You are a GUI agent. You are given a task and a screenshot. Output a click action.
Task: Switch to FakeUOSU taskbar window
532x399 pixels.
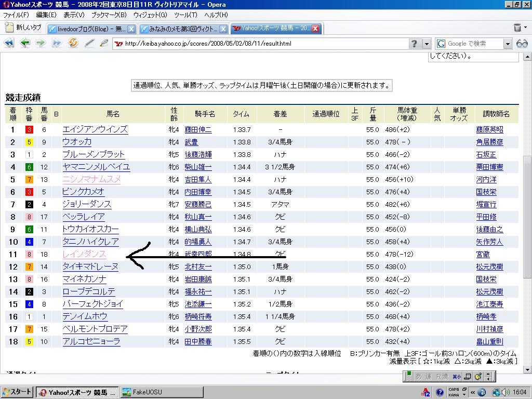coord(162,392)
